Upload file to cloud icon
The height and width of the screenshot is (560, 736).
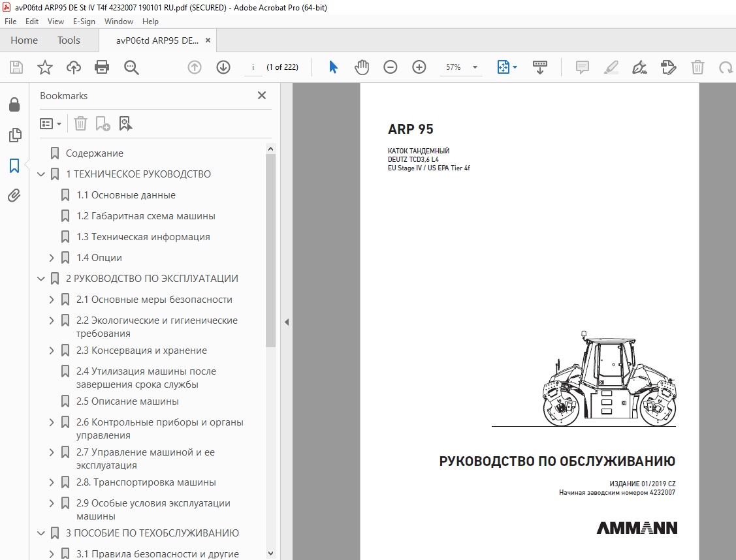click(x=74, y=67)
